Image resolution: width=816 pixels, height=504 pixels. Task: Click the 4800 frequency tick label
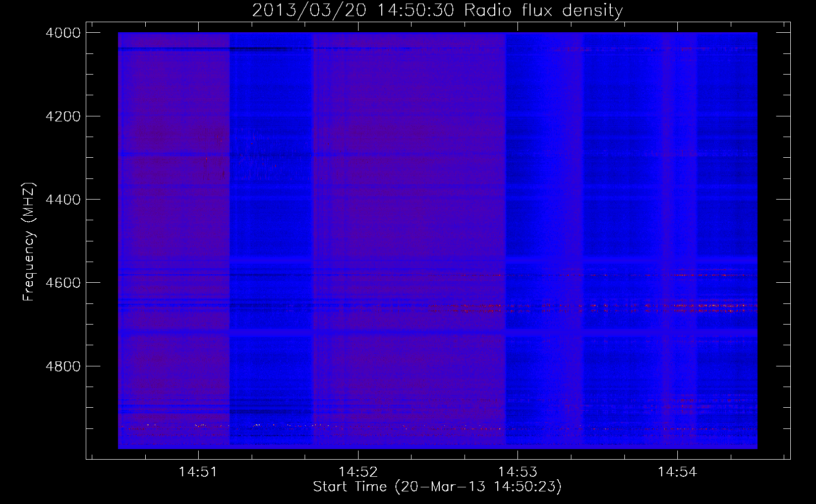[63, 366]
